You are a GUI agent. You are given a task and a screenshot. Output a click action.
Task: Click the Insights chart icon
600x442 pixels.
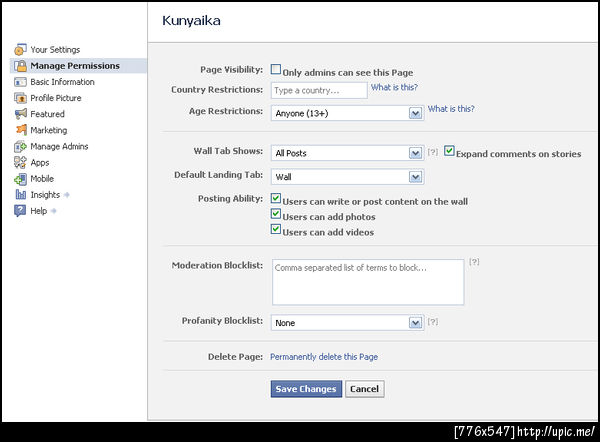tap(21, 195)
